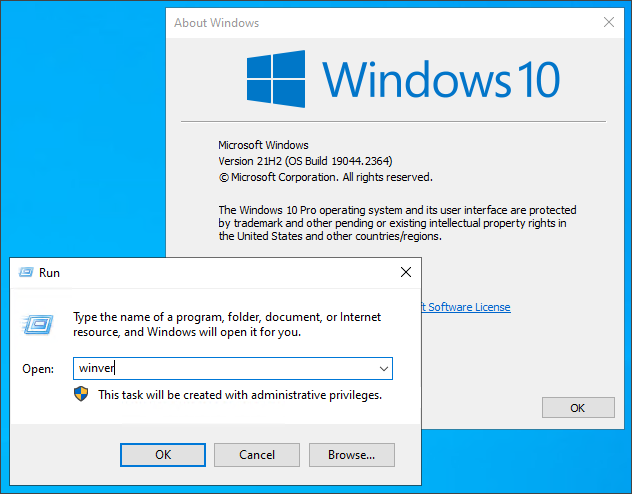Close the Run dialog with X
632x494 pixels.
(x=406, y=272)
